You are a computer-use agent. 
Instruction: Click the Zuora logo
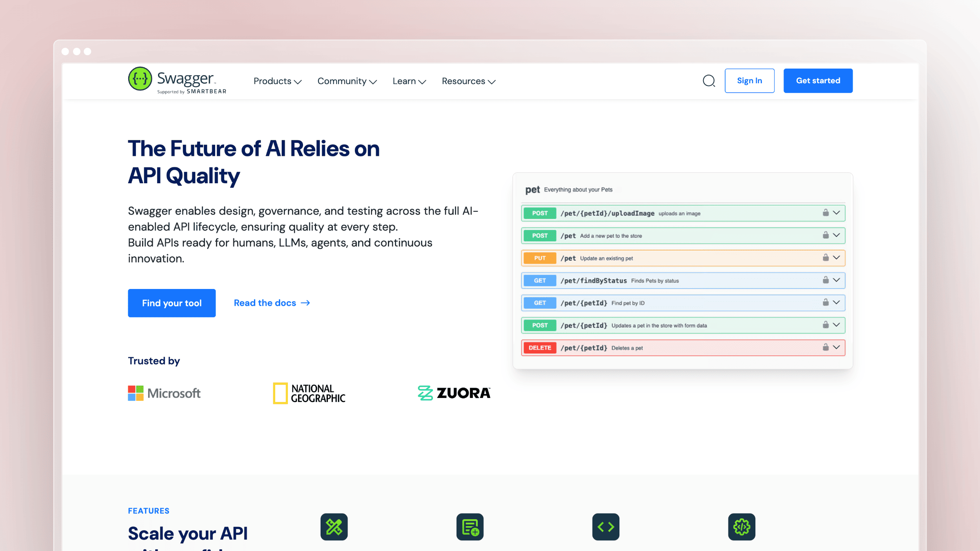[x=454, y=393]
